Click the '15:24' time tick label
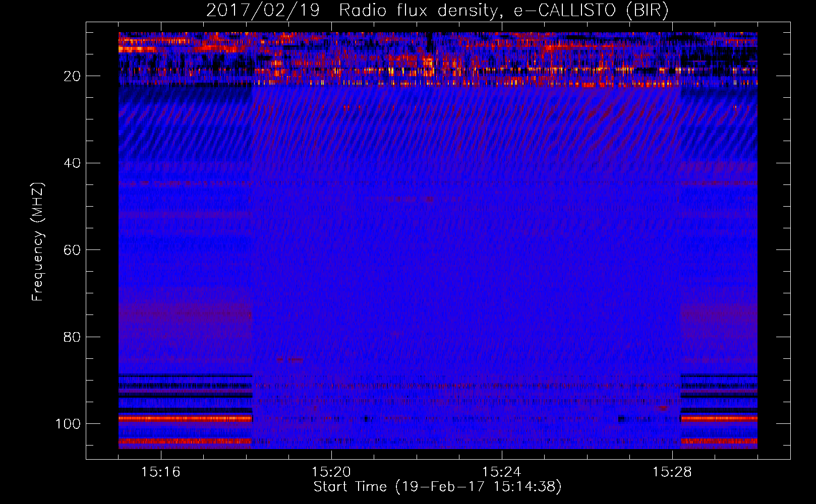The image size is (816, 504). (x=502, y=472)
